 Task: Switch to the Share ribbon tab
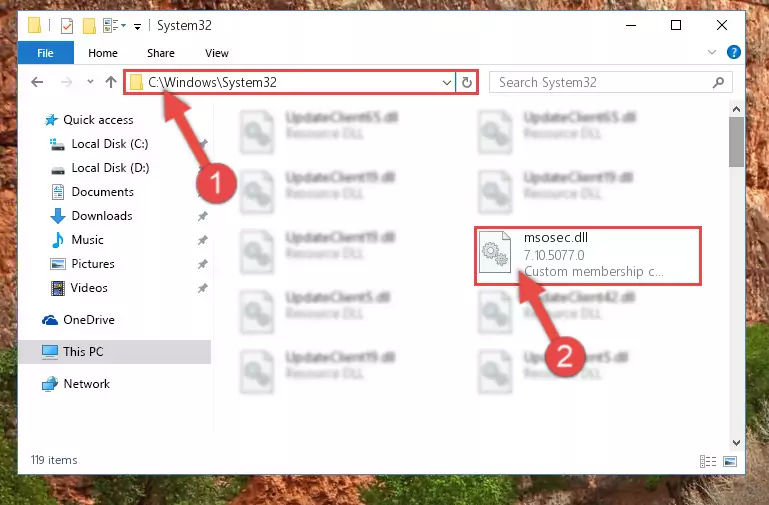pyautogui.click(x=161, y=53)
